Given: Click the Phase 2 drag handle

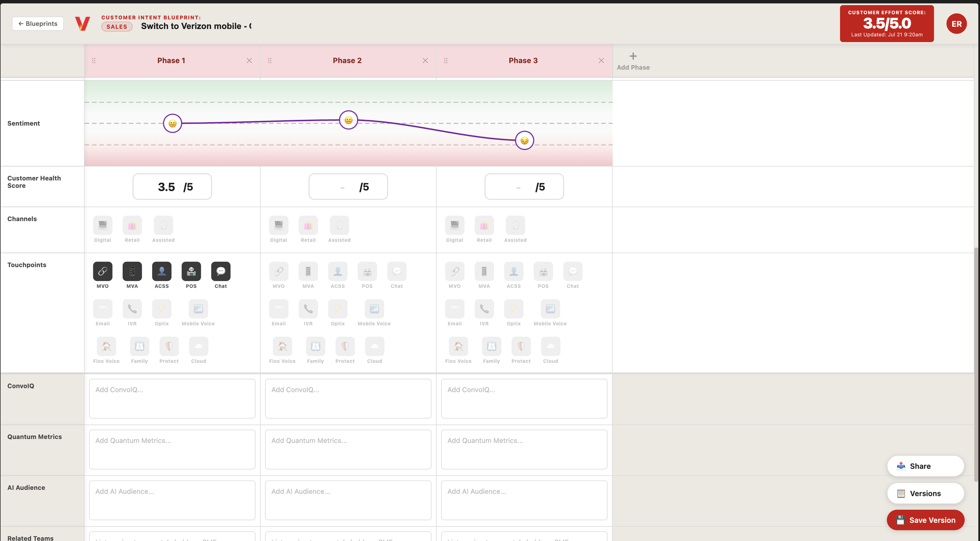Looking at the screenshot, I should 270,60.
